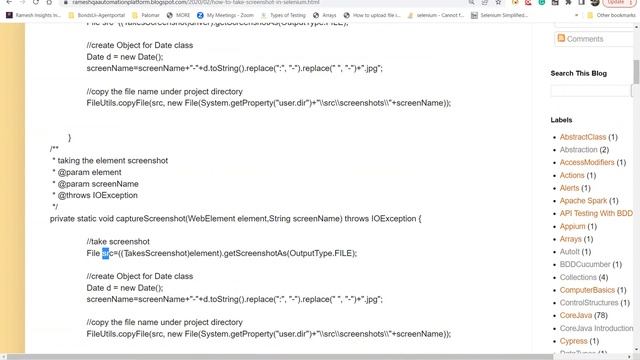Open the Types of Testing bookmark

pyautogui.click(x=283, y=15)
